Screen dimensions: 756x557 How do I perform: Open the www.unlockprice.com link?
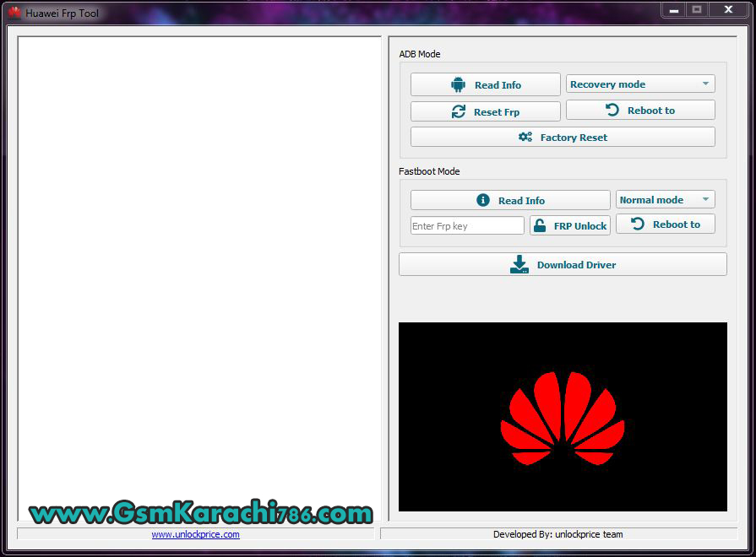(x=195, y=534)
